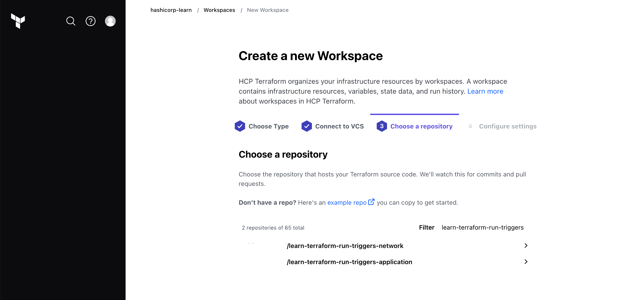The image size is (644, 300).
Task: Edit the repository Filter text field
Action: pos(483,228)
